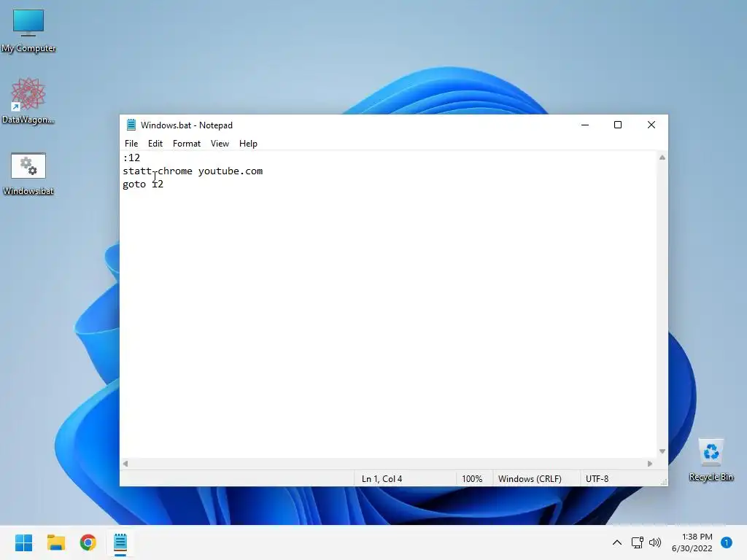Image resolution: width=747 pixels, height=560 pixels.
Task: Click the 'Windows.bat - Notepad' title text
Action: [186, 125]
